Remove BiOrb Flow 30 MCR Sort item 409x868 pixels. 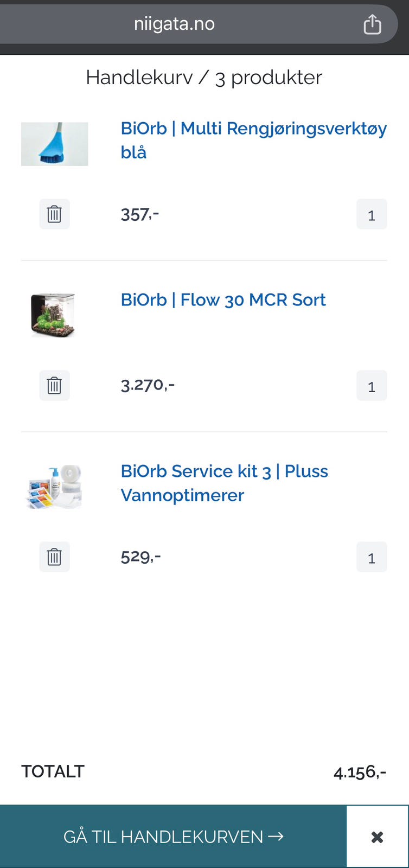54,386
